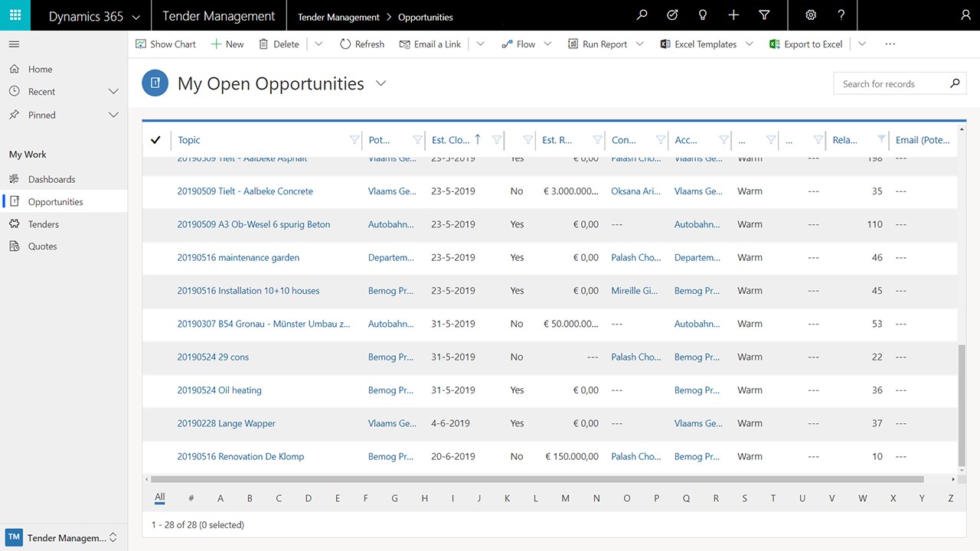This screenshot has height=551, width=980.
Task: Open the task flow checkmark-circle icon
Action: 672,15
